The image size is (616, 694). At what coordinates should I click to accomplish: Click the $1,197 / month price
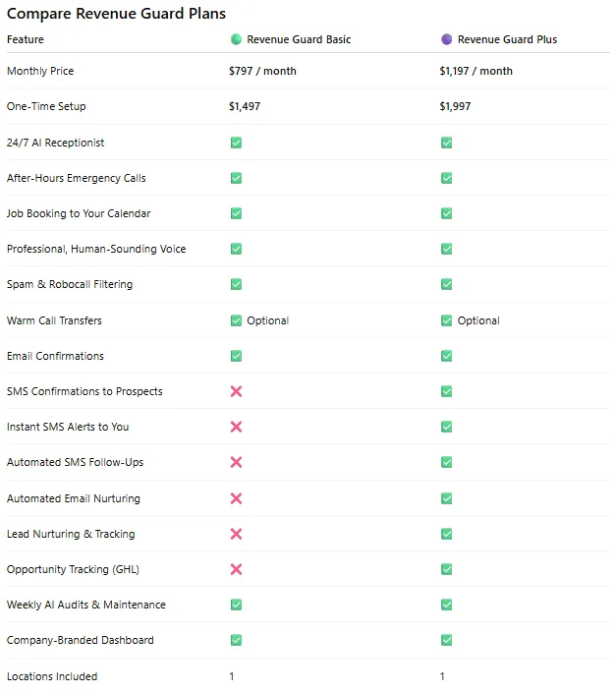pos(476,72)
